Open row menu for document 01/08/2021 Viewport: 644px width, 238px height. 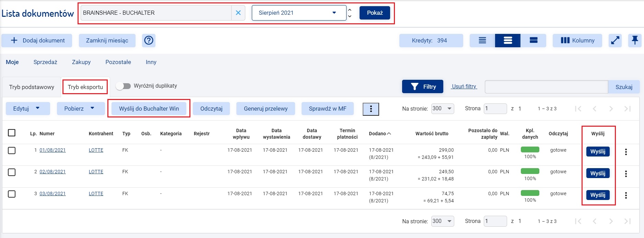(626, 152)
